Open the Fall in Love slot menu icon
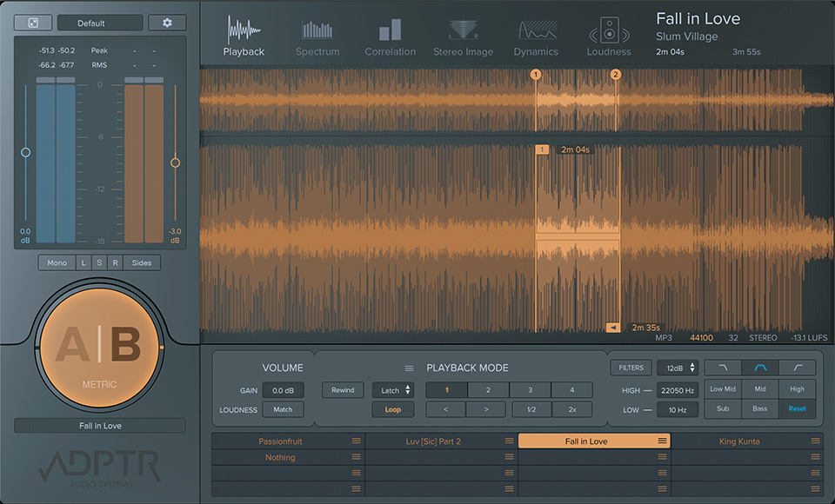This screenshot has width=835, height=504. tap(662, 441)
